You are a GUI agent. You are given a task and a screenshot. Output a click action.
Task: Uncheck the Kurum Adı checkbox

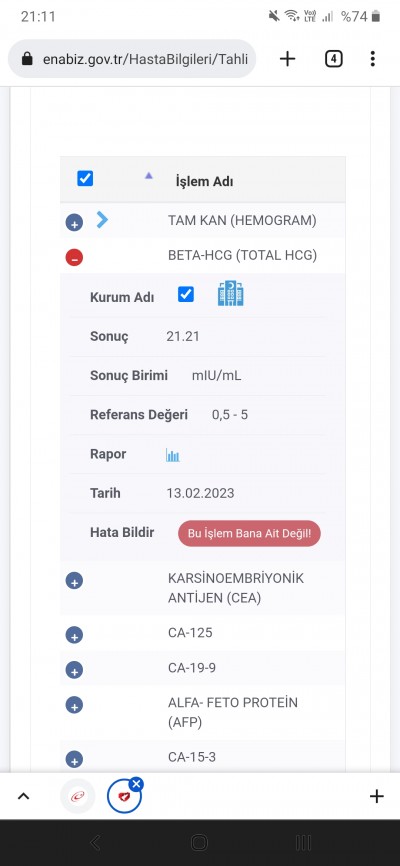click(186, 294)
